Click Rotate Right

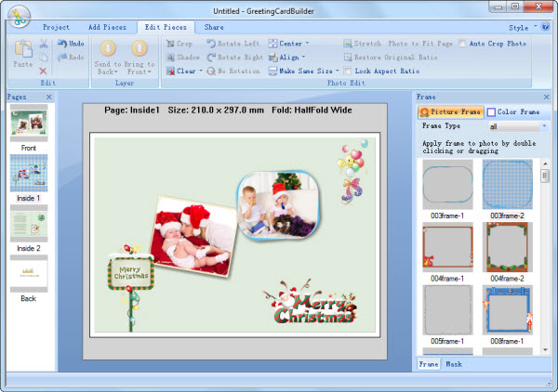coord(235,57)
